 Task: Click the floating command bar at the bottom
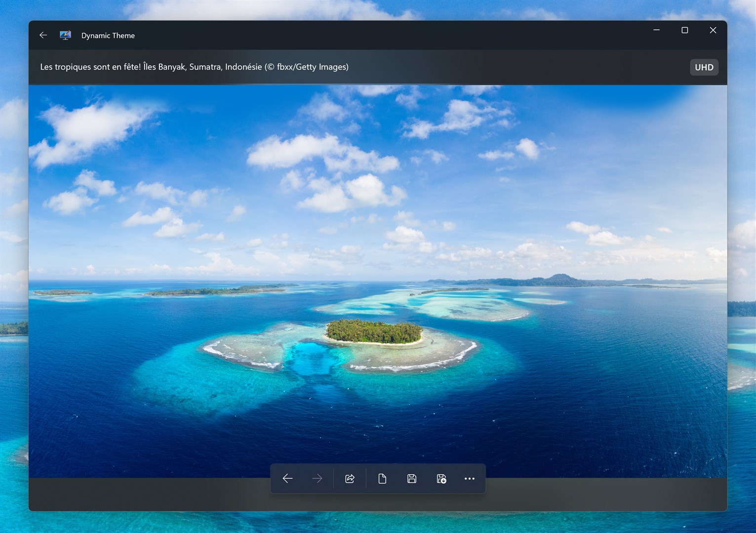click(378, 478)
